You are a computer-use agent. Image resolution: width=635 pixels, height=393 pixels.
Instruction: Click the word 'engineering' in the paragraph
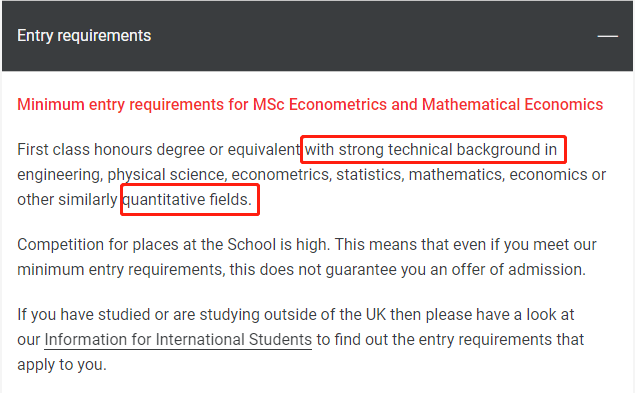click(59, 175)
